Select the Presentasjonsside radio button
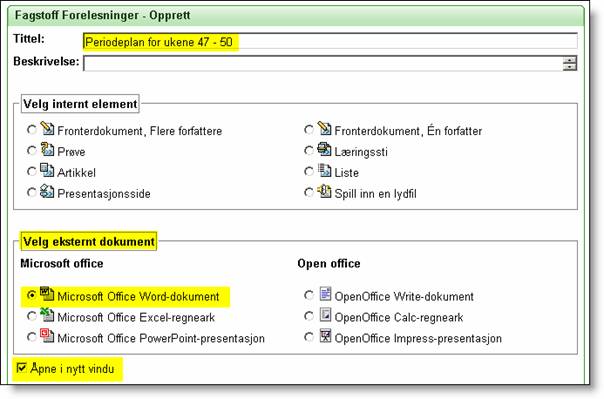 pyautogui.click(x=32, y=192)
